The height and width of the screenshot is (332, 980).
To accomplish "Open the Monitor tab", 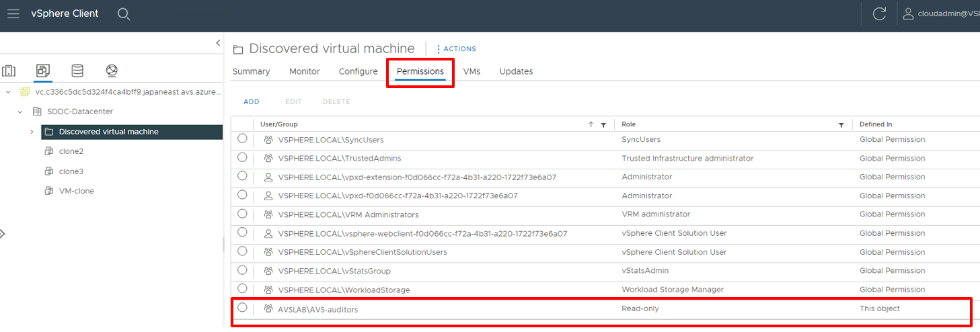I will pos(305,71).
